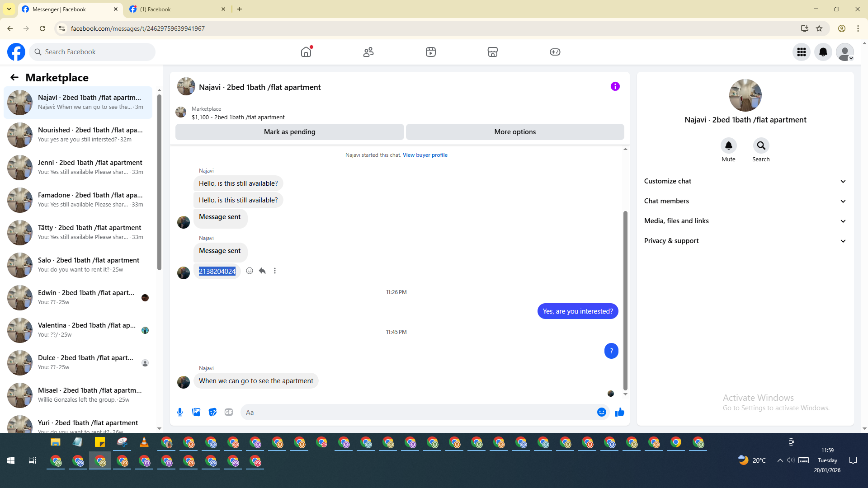The width and height of the screenshot is (868, 488).
Task: Close the (1) Facebook tab
Action: (223, 9)
